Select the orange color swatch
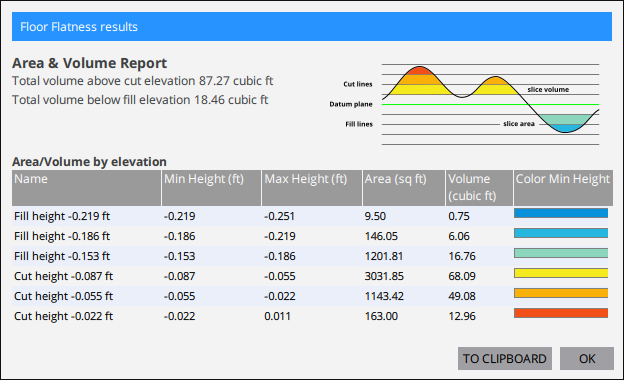The height and width of the screenshot is (380, 624). pos(561,293)
